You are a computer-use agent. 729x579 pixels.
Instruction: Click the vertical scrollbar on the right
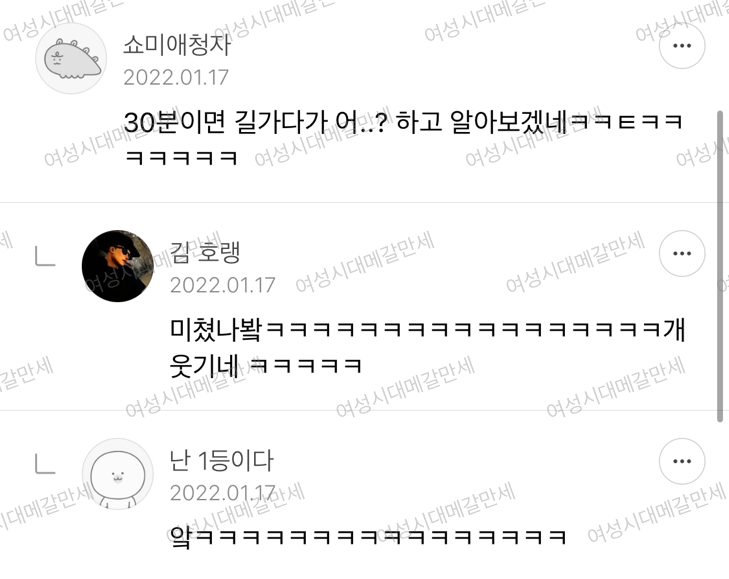click(720, 266)
